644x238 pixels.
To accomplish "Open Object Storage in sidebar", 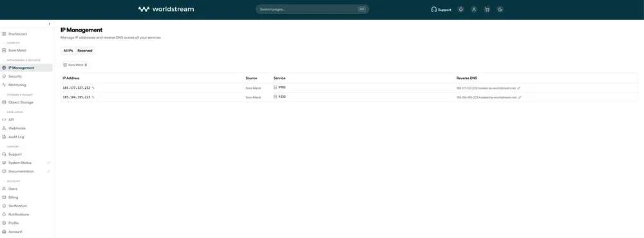I will (x=21, y=102).
